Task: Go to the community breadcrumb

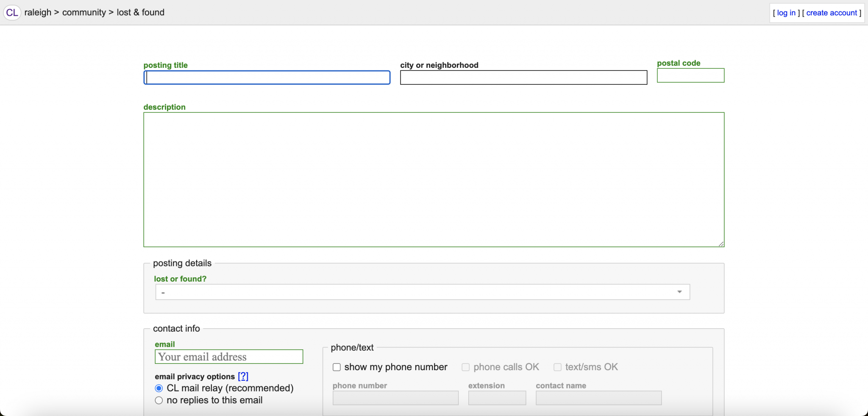Action: pos(84,12)
